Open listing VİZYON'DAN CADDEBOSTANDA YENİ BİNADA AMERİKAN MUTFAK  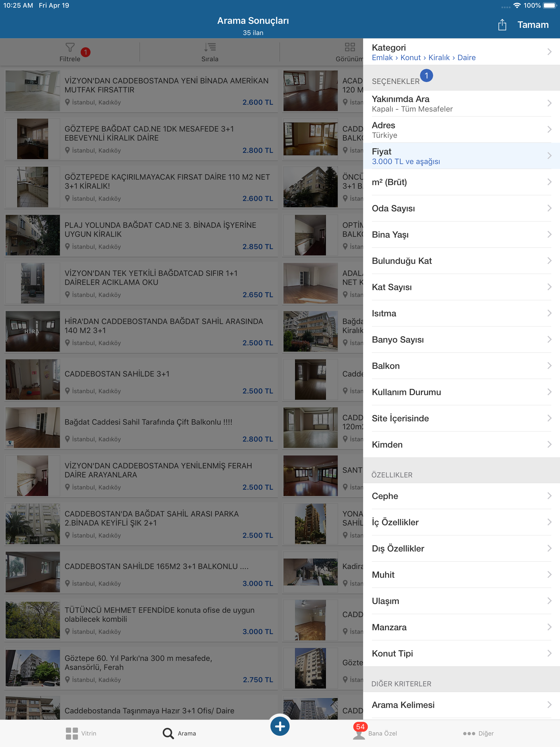[x=141, y=91]
